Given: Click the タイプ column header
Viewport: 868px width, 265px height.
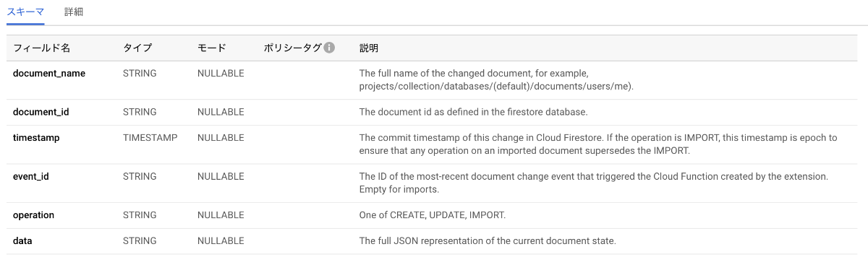Looking at the screenshot, I should point(137,48).
